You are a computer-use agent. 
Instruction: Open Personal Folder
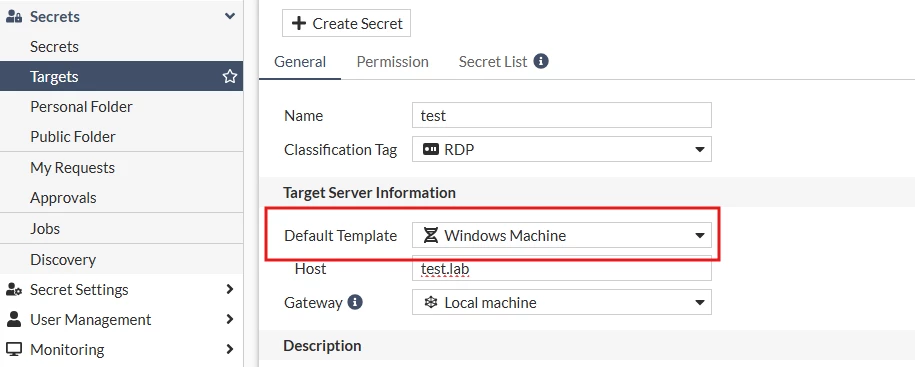tap(81, 107)
